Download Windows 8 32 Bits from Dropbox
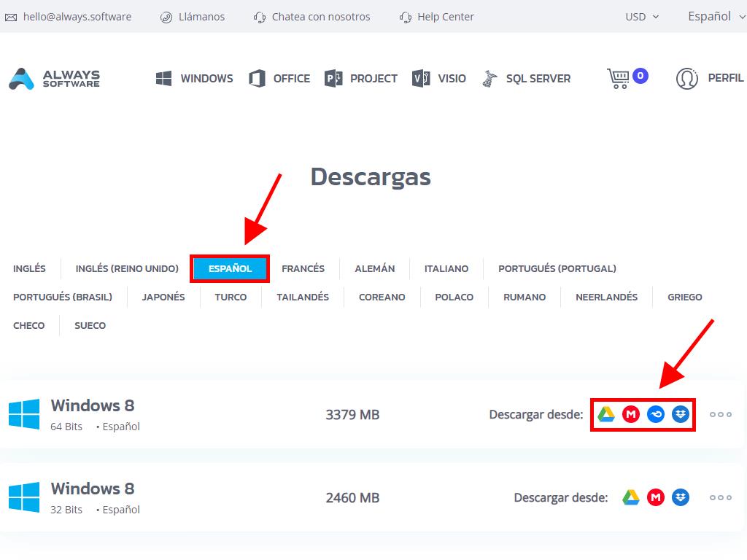747x560 pixels. coord(681,497)
